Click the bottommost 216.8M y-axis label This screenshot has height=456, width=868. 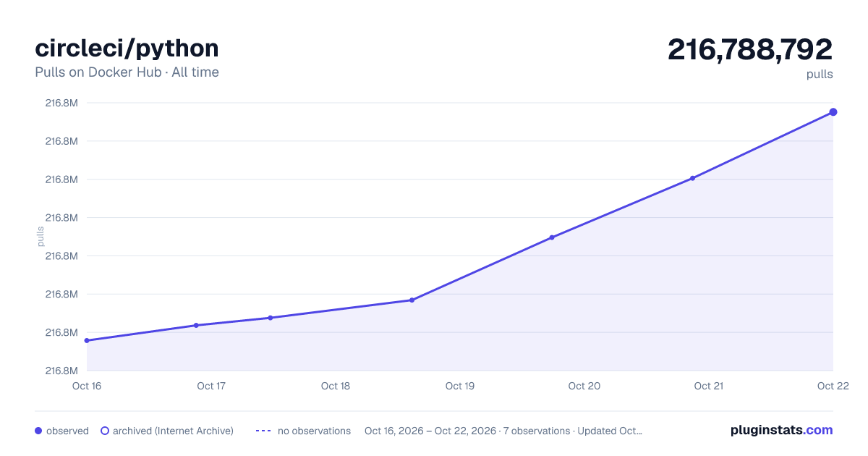[61, 371]
